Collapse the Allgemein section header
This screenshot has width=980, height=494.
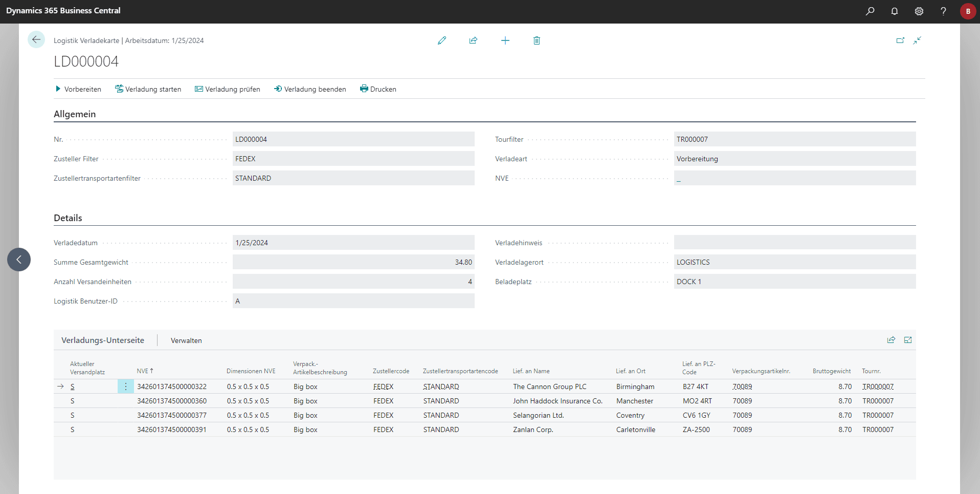[x=75, y=114]
